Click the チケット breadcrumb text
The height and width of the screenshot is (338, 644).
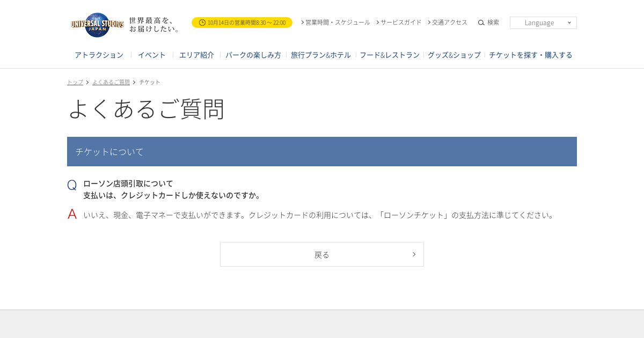click(x=150, y=82)
